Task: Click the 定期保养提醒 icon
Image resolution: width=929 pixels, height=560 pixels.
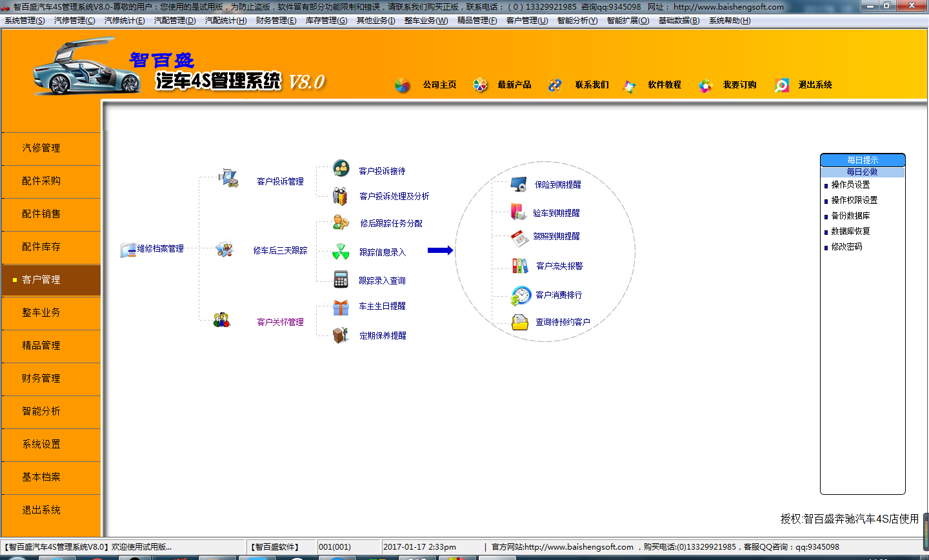Action: (x=341, y=335)
